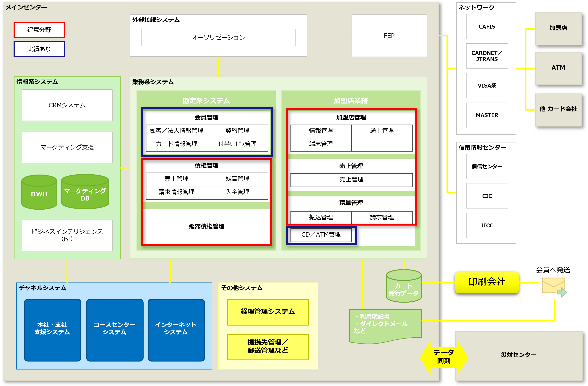Select the CARDNET/JTRANS box
Viewport: 588px width, 386px height.
click(x=487, y=56)
